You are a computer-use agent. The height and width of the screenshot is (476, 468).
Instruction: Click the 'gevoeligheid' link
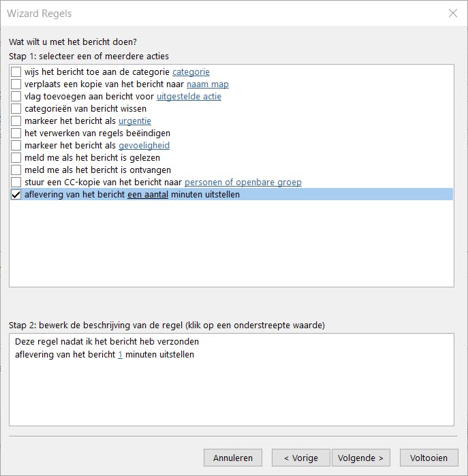144,146
